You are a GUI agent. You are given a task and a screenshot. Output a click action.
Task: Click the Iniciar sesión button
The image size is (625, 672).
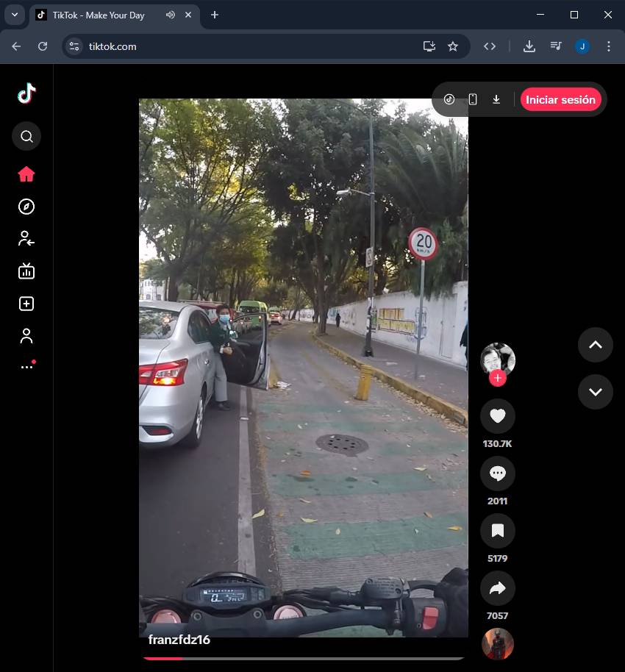pyautogui.click(x=560, y=100)
